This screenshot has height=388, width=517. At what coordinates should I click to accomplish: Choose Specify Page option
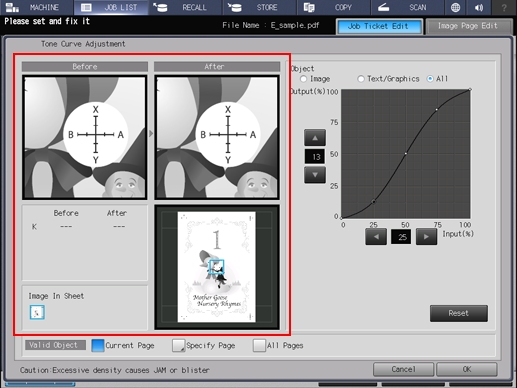pos(178,345)
